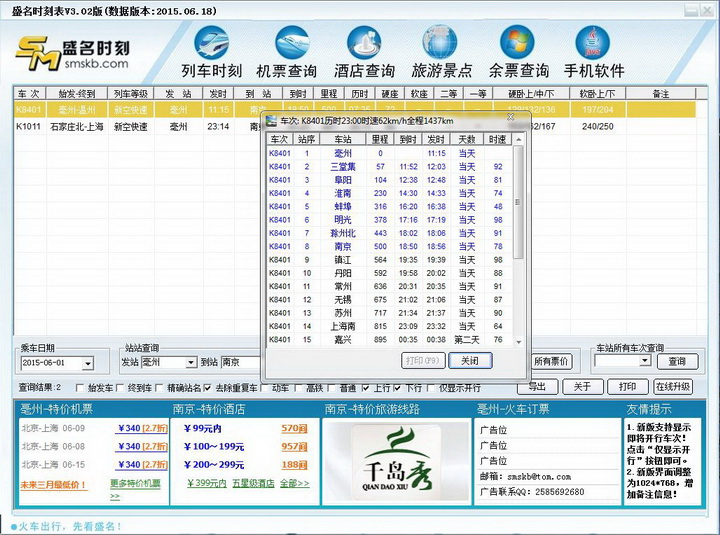Select train K1011 row in main table
Viewport: 720px width, 535px height.
pyautogui.click(x=354, y=126)
